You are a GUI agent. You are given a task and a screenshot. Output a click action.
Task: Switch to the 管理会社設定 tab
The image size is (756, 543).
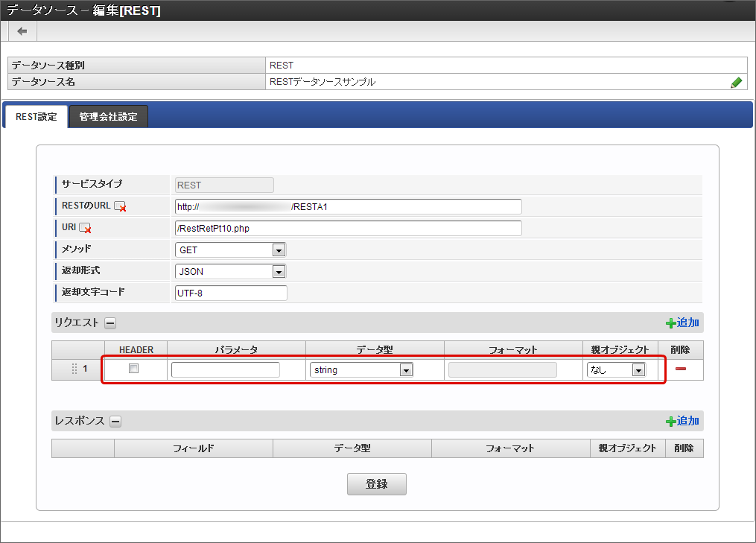click(x=109, y=117)
